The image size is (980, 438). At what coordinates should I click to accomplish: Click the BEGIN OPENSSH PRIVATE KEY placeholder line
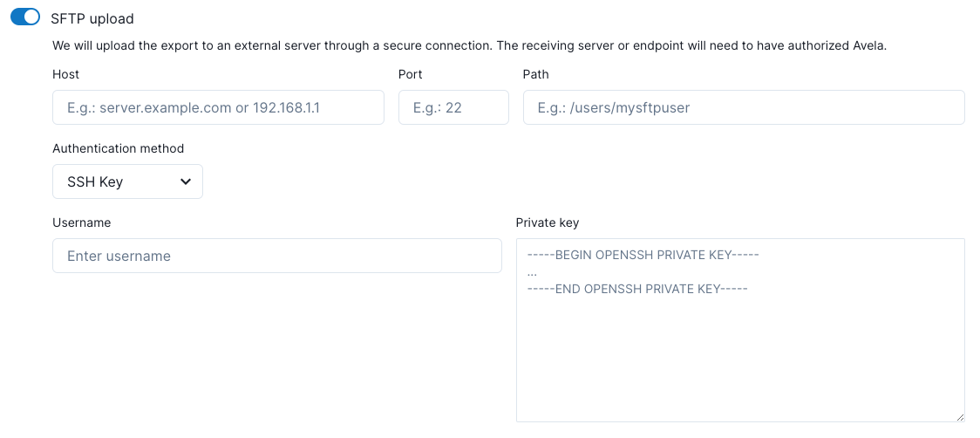point(643,256)
